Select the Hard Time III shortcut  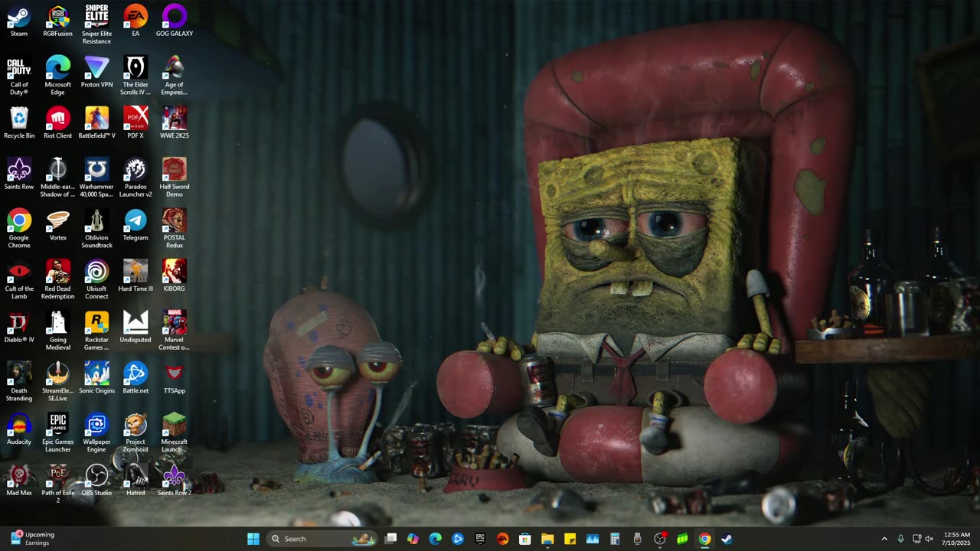point(136,276)
